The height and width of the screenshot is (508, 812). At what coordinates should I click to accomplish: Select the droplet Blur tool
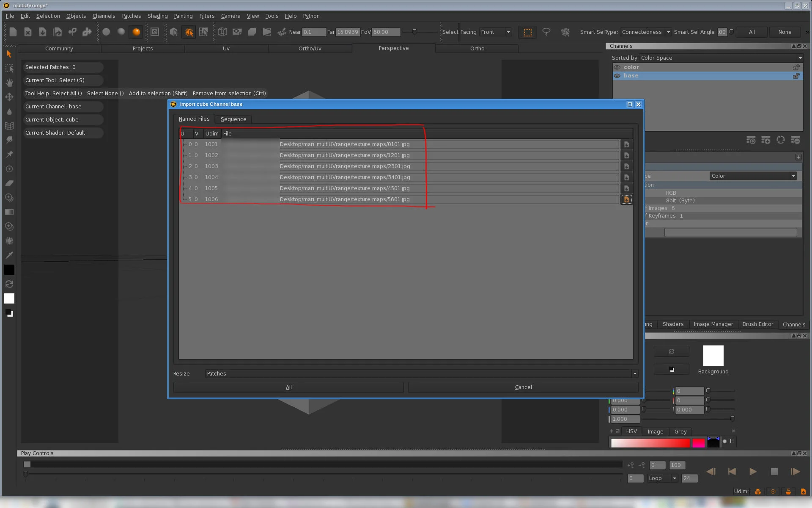pos(9,111)
